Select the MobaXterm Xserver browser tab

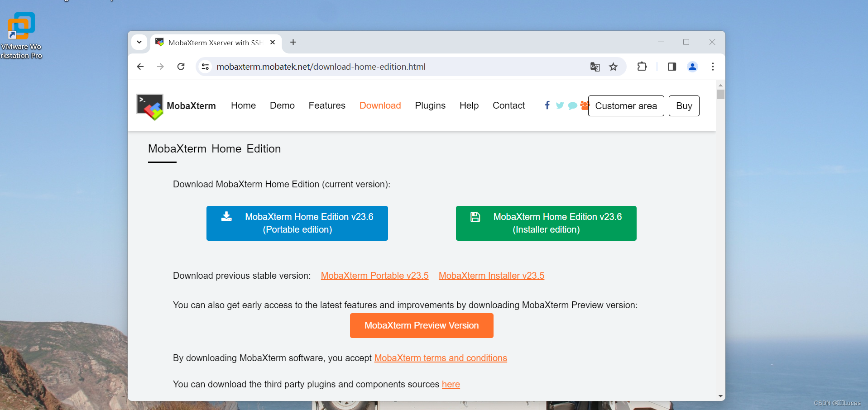point(216,43)
